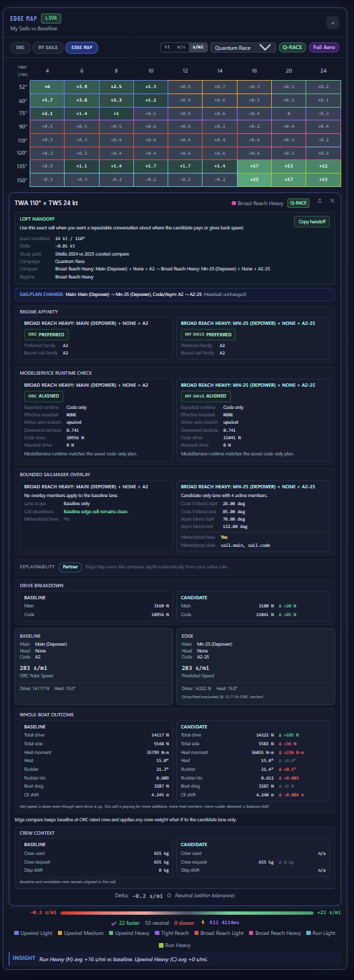This screenshot has height=980, width=354.
Task: Click the '50 neutral' count
Action: 157,923
